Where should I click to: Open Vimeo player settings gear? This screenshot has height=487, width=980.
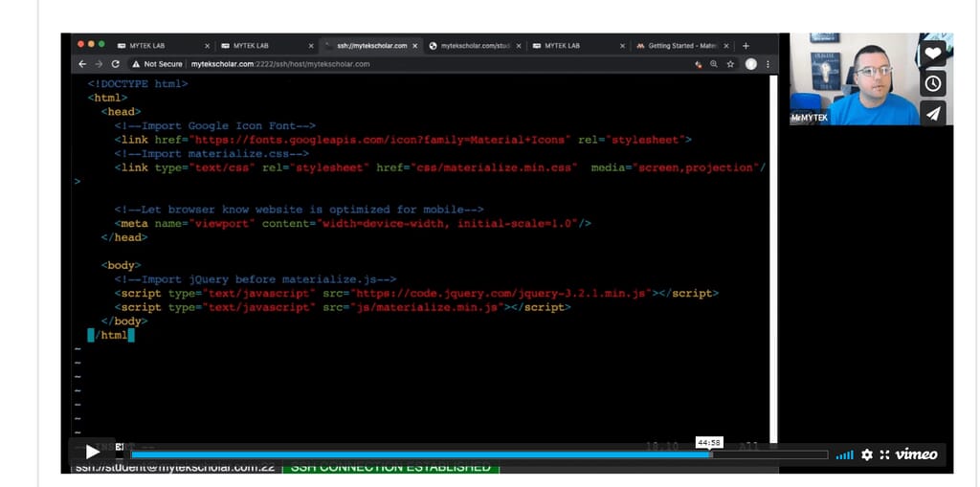tap(866, 454)
